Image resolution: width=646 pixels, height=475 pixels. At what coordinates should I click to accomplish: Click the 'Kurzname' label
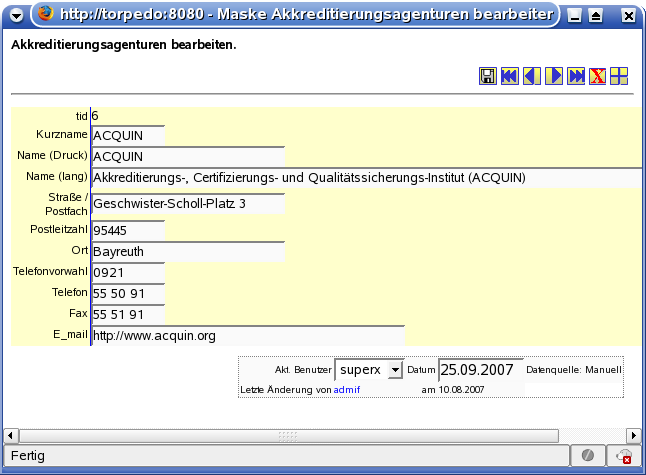point(62,134)
